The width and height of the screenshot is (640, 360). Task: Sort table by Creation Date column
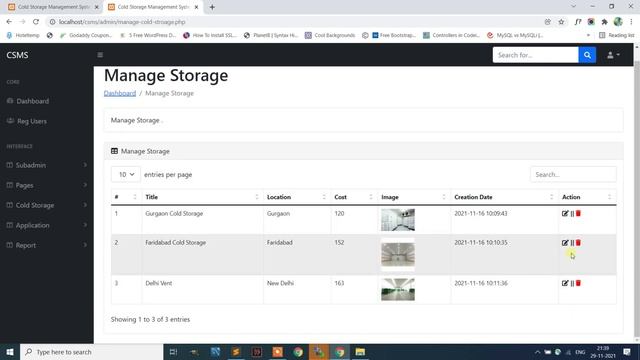504,197
